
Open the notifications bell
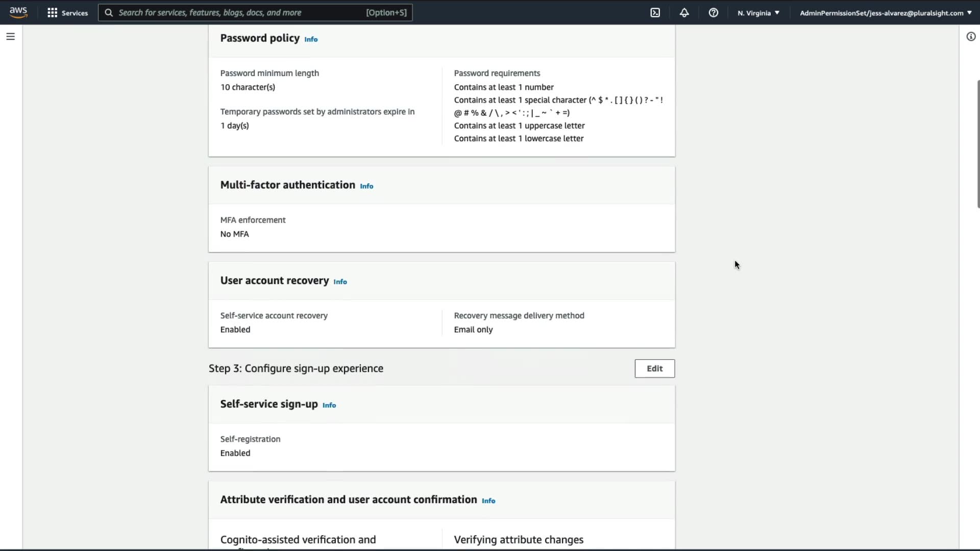pyautogui.click(x=684, y=13)
